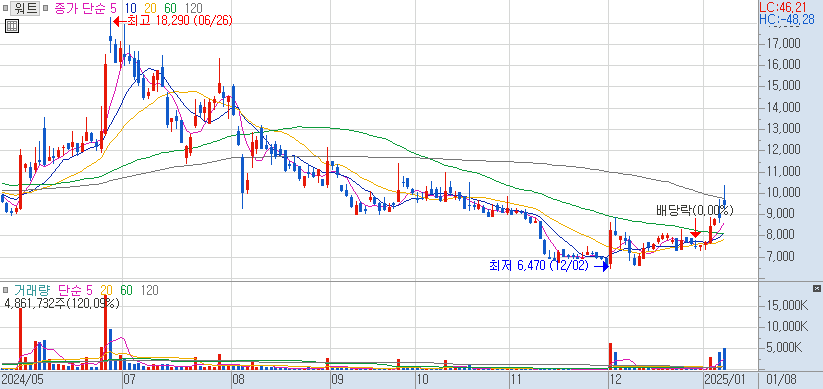823x389 pixels.
Task: Select the orange 20-day price average label
Action: [x=151, y=8]
